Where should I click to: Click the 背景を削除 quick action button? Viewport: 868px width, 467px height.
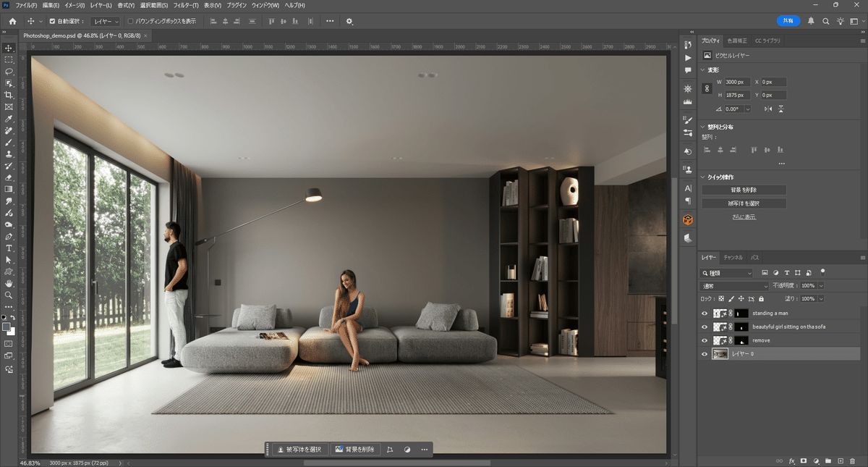click(743, 191)
